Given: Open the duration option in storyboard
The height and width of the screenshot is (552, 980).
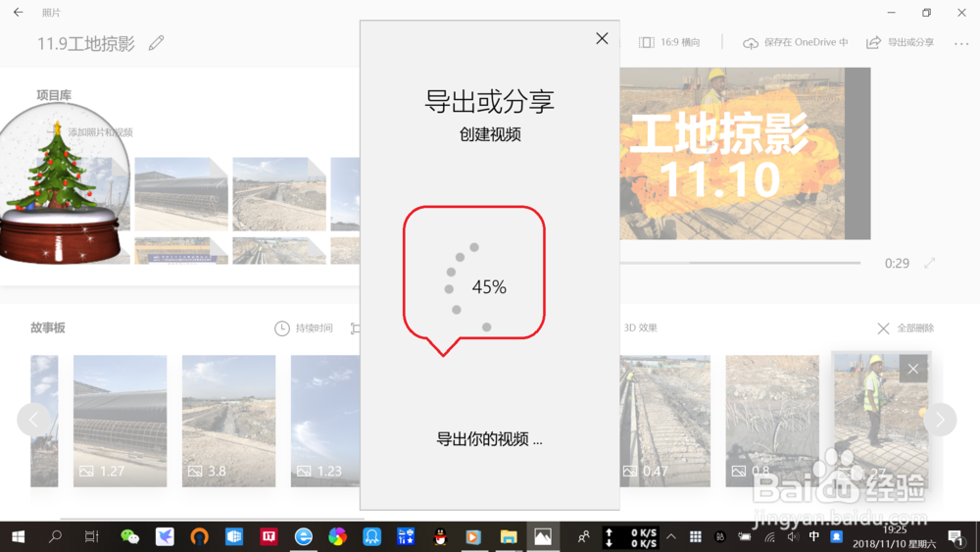Looking at the screenshot, I should 304,328.
